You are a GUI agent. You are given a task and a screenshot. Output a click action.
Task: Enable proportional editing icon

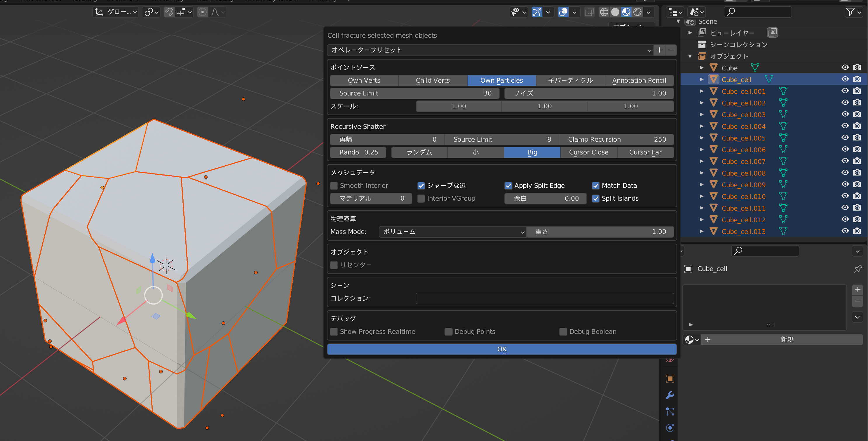[x=202, y=12]
